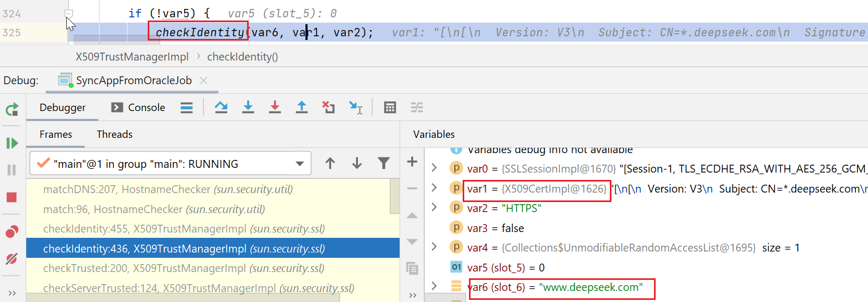Click the X509TrustManagerImpl breadcrumb
The height and width of the screenshot is (302, 868).
[x=131, y=57]
